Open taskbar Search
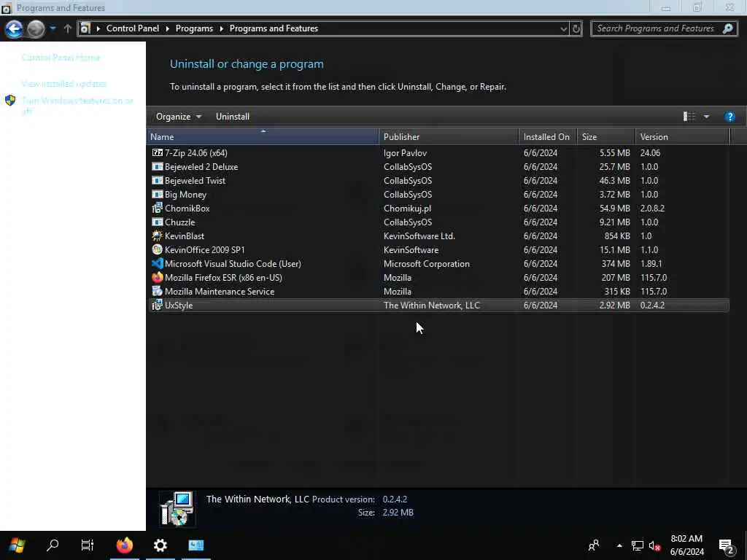 click(x=53, y=545)
